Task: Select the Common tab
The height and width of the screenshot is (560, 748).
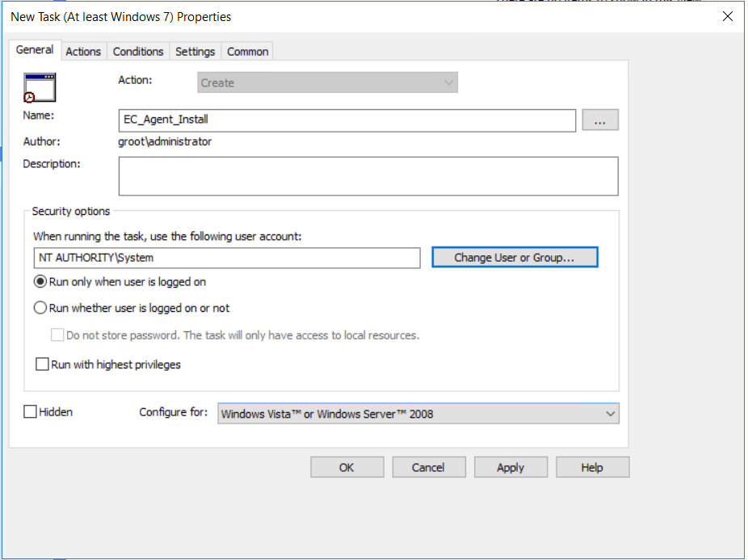Action: pos(247,52)
